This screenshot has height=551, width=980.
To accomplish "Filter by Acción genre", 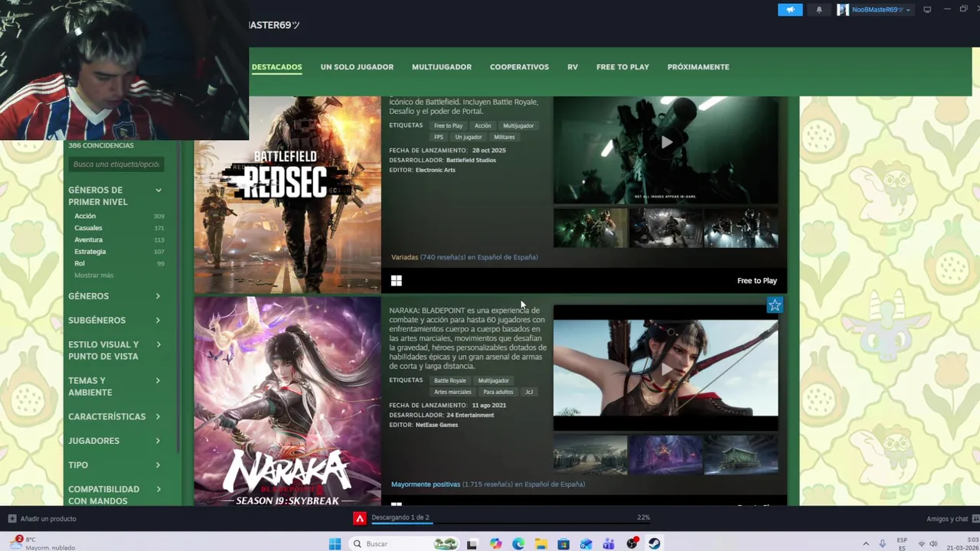I will point(85,217).
